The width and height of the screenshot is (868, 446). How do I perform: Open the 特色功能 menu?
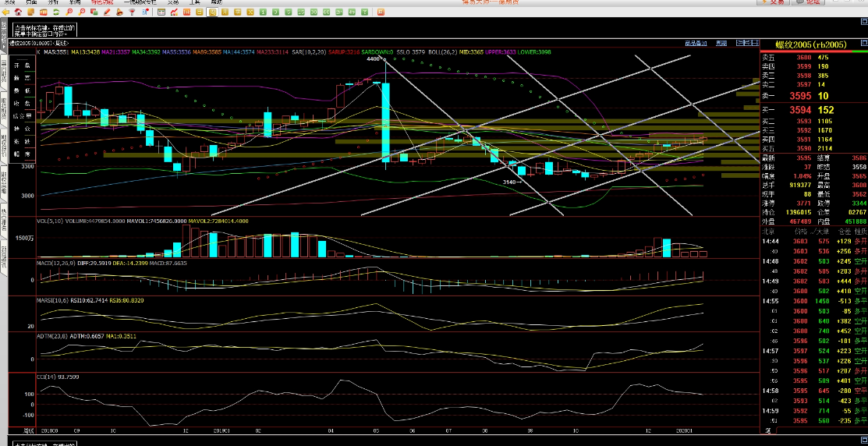coord(102,2)
